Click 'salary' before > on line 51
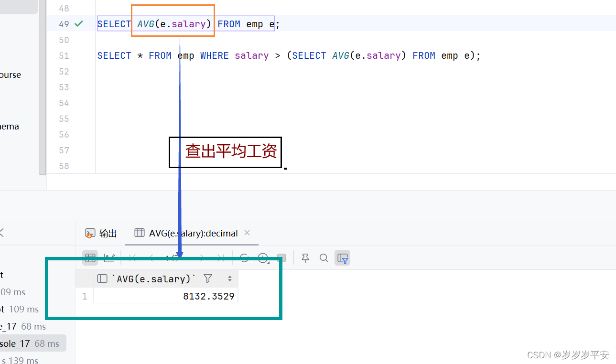The width and height of the screenshot is (616, 364). tap(252, 56)
